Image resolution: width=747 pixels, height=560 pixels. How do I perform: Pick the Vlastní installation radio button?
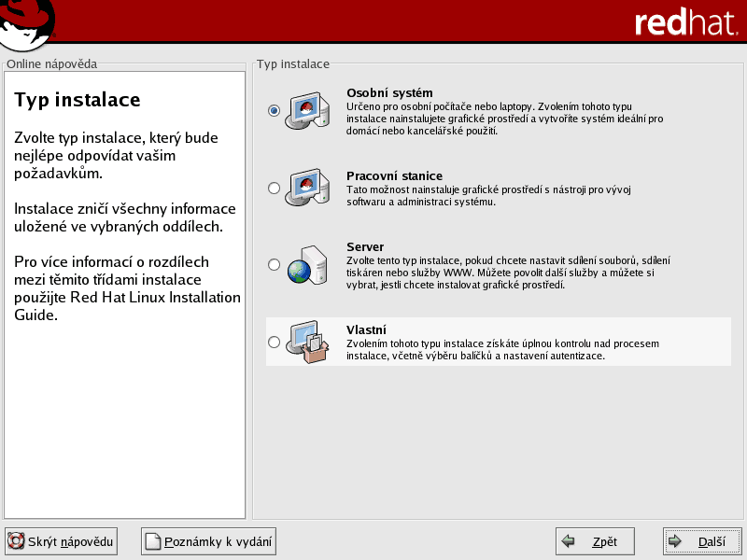(274, 342)
